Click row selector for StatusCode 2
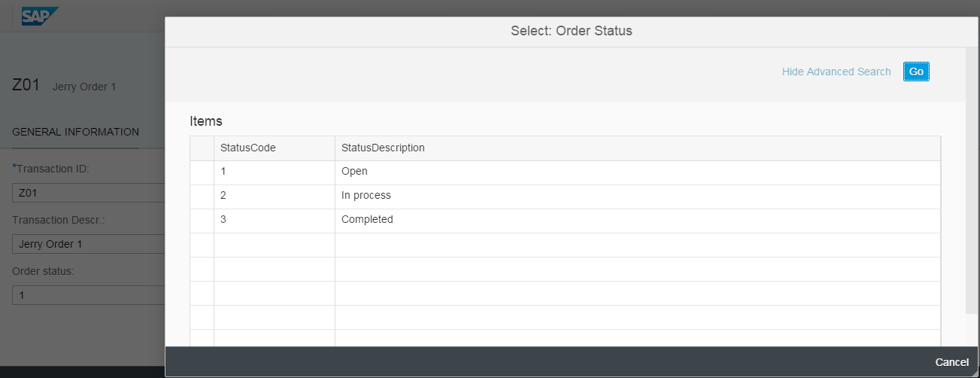 click(202, 196)
